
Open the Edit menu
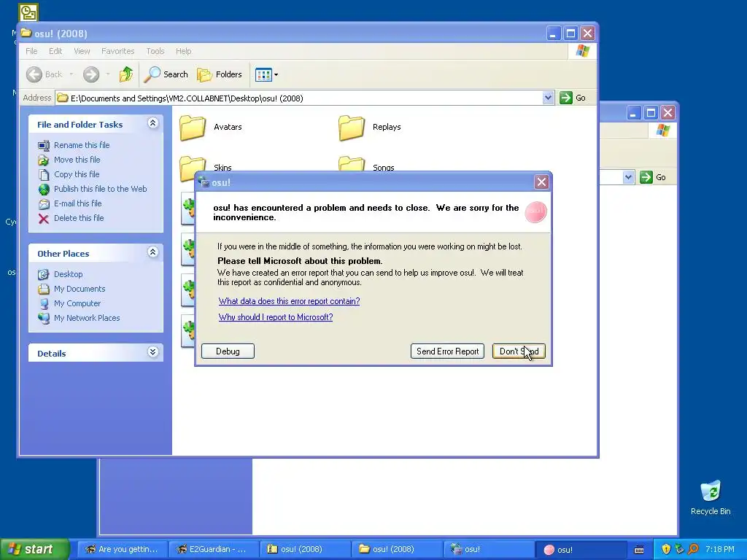click(x=55, y=51)
